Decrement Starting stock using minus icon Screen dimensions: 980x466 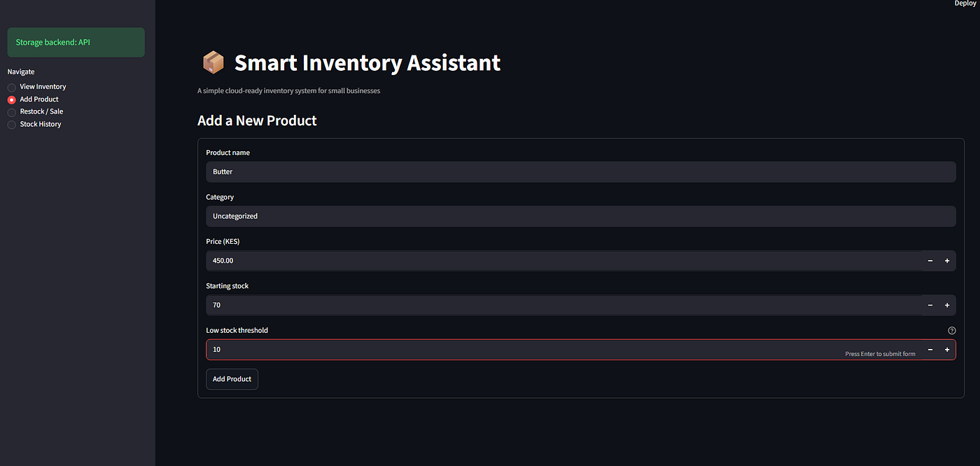(x=930, y=306)
